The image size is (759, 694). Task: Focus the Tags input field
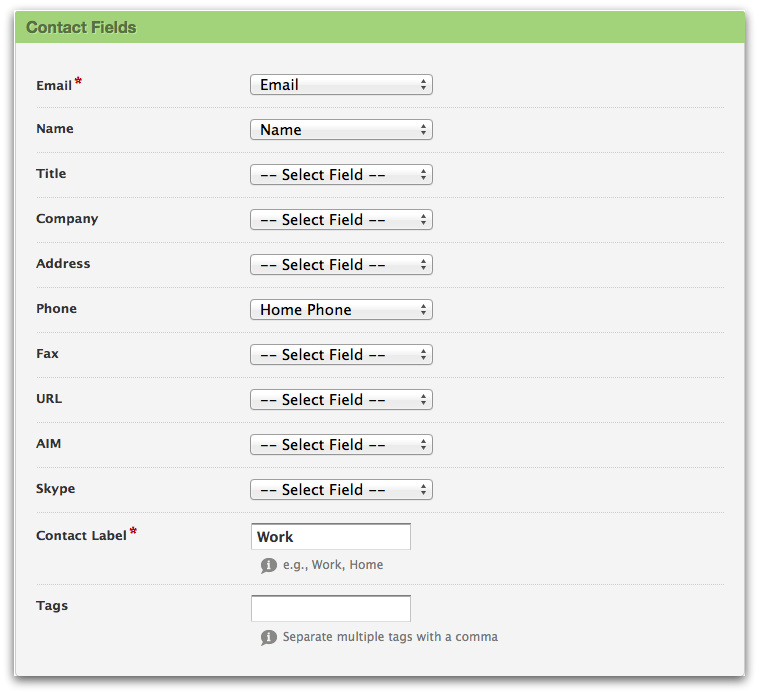click(x=331, y=608)
